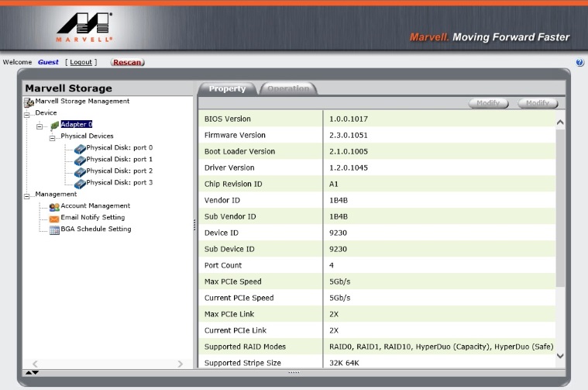Click the Email Notify envelope icon
588x390 pixels.
point(54,219)
